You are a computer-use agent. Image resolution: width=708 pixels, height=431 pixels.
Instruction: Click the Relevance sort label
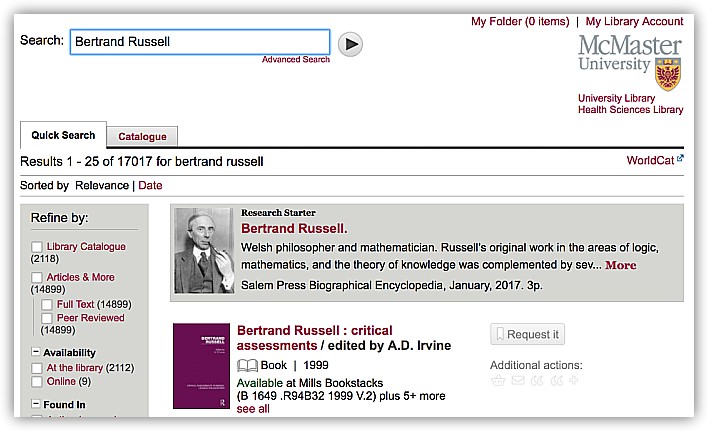click(102, 185)
